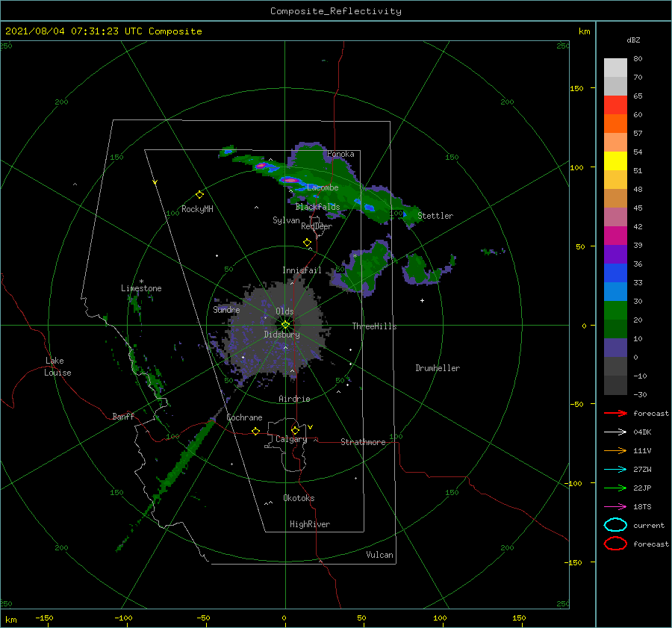Screen dimensions: 672x628
Task: Click the red forecast arrow in the legend
Action: 615,413
